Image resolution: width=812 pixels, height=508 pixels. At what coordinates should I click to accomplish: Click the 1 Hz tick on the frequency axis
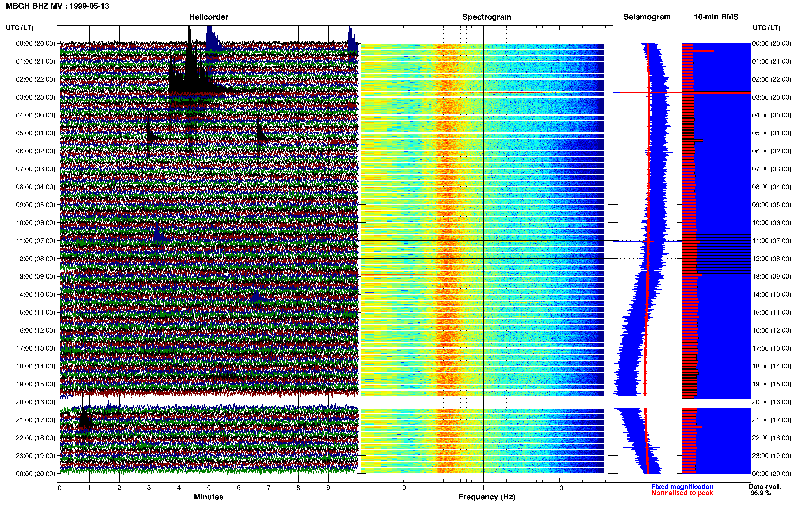[x=483, y=487]
